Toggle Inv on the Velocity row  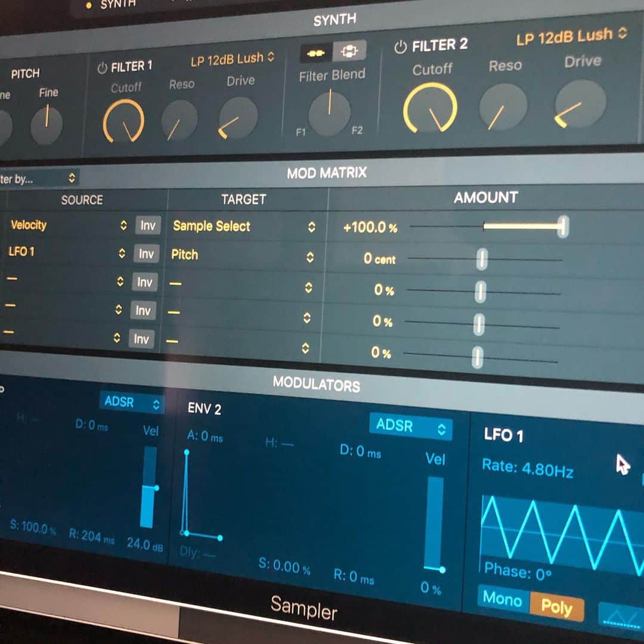(x=148, y=225)
